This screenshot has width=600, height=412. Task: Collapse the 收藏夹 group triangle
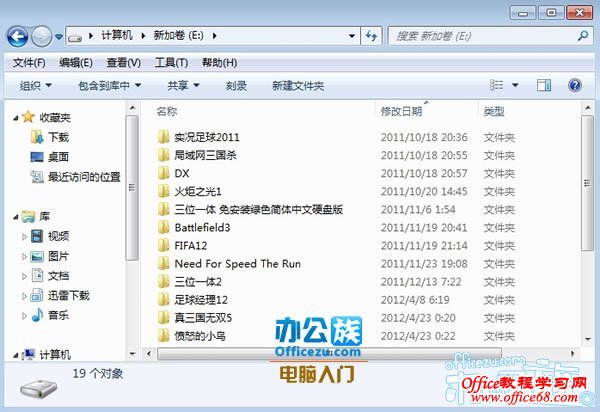[16, 118]
